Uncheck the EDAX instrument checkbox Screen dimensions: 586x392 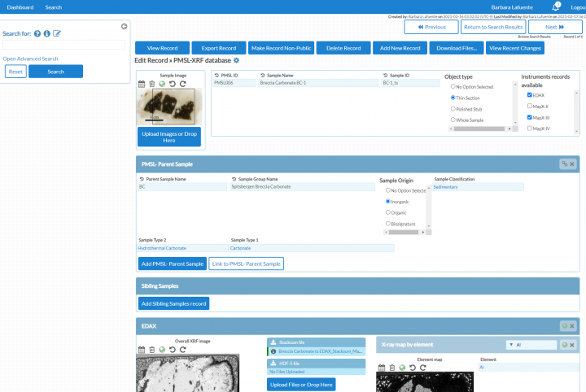tap(530, 95)
